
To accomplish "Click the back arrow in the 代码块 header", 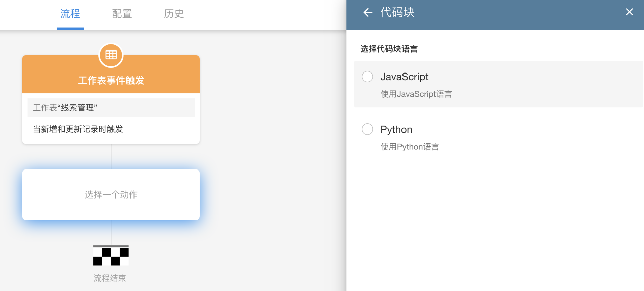I will [368, 13].
